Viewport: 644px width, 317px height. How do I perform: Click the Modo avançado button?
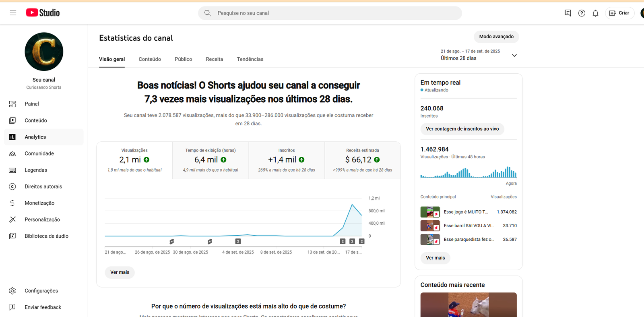[496, 37]
